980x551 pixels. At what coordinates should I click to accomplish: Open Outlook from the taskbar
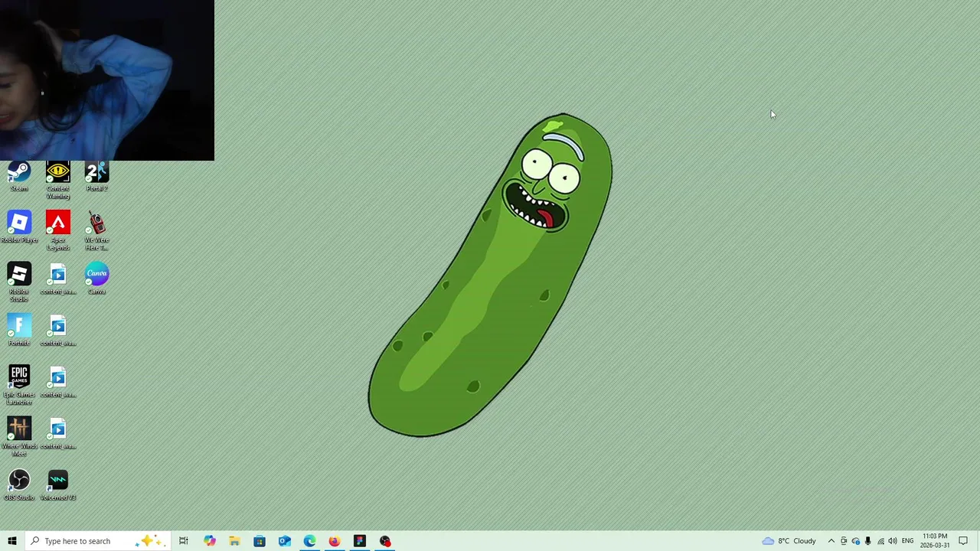pyautogui.click(x=285, y=541)
